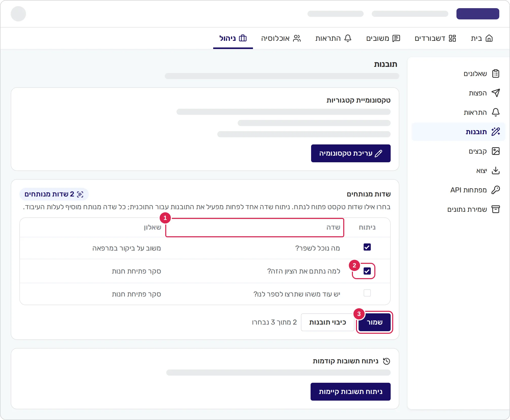Open the אוכלוסיה tab
Screen dimensions: 510x420
coord(281,38)
